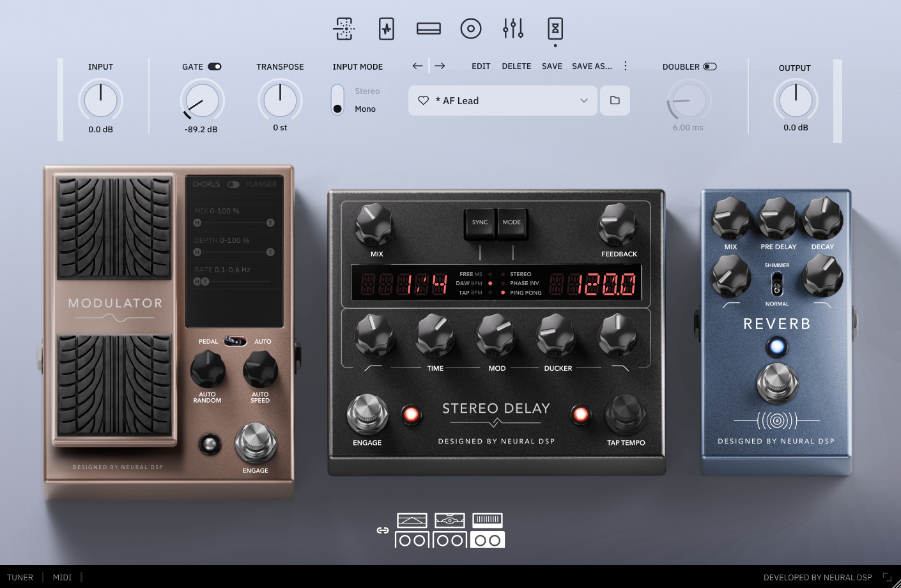Click the Stereo Delay TIME knob
The image size is (901, 588).
(x=435, y=336)
